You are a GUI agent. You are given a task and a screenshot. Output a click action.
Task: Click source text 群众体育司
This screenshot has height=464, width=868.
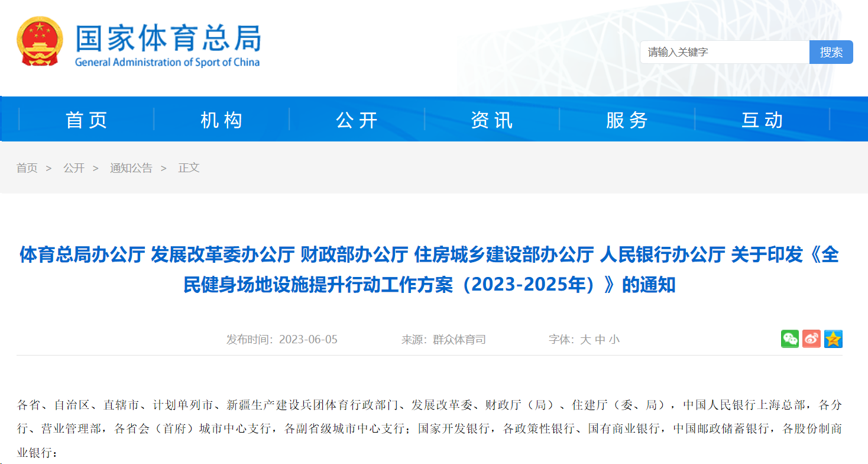459,340
